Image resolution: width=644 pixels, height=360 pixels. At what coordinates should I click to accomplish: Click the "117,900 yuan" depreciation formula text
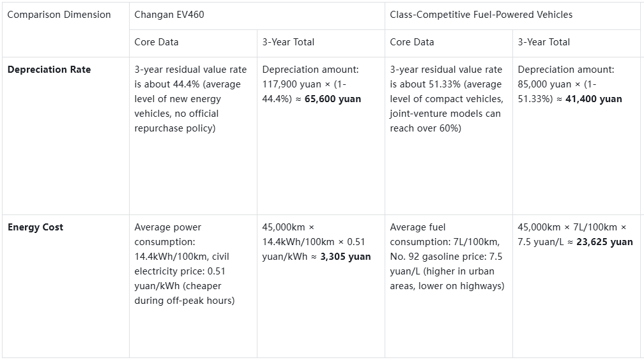(292, 84)
